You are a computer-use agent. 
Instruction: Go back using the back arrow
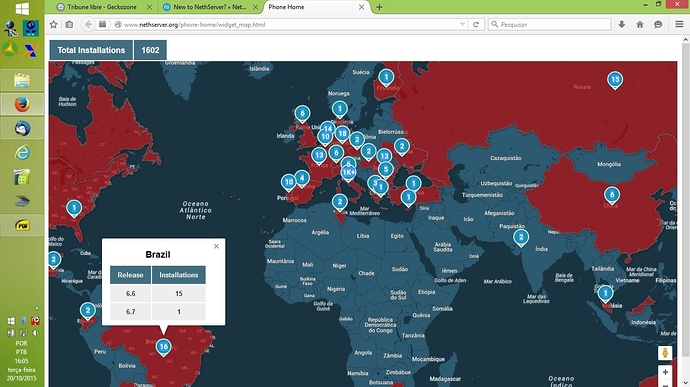(x=88, y=25)
